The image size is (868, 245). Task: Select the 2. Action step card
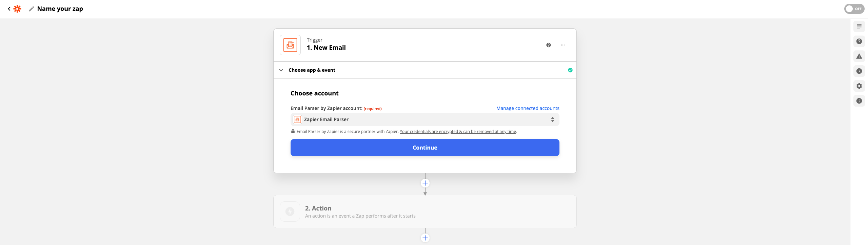(425, 211)
